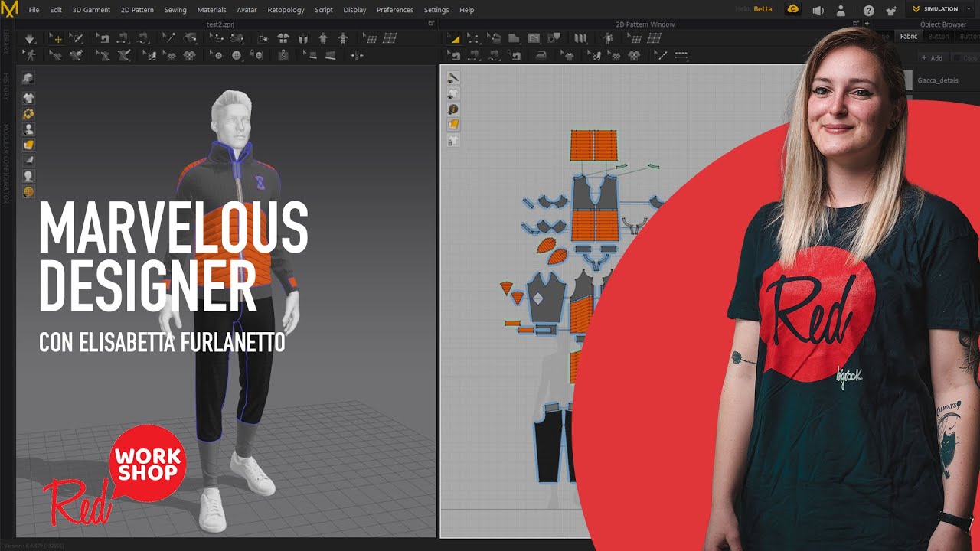The width and height of the screenshot is (980, 551).
Task: Click the Betta username link
Action: coord(763,9)
